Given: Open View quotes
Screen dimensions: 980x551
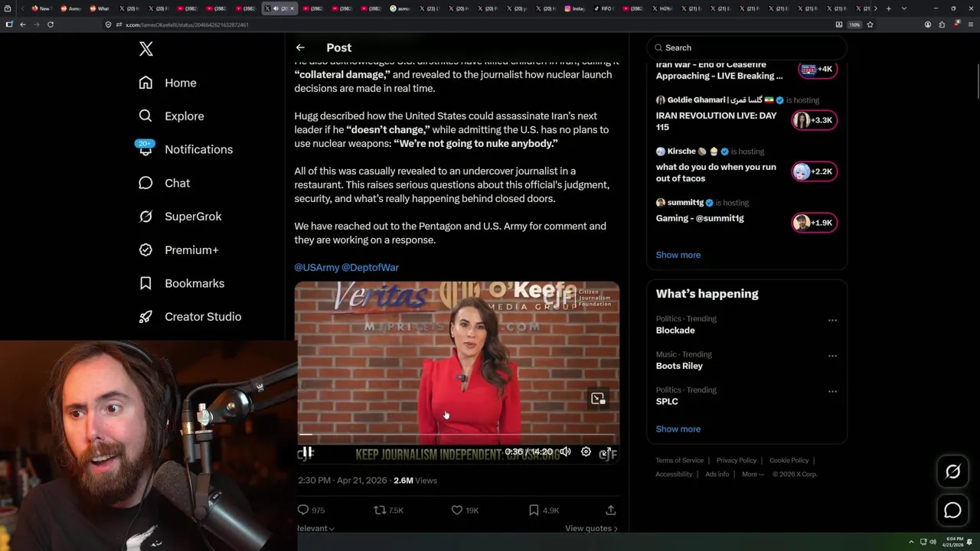Looking at the screenshot, I should pos(591,528).
